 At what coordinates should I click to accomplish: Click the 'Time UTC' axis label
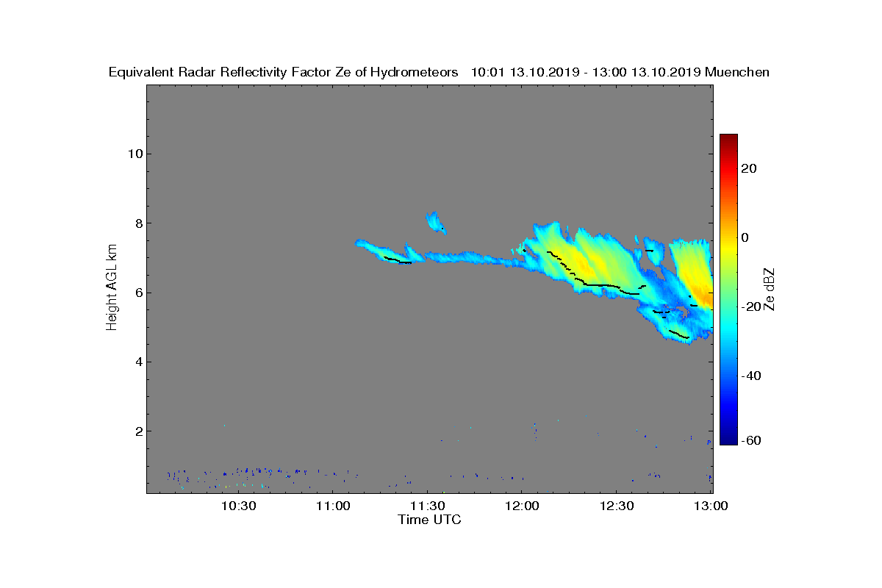coord(430,520)
